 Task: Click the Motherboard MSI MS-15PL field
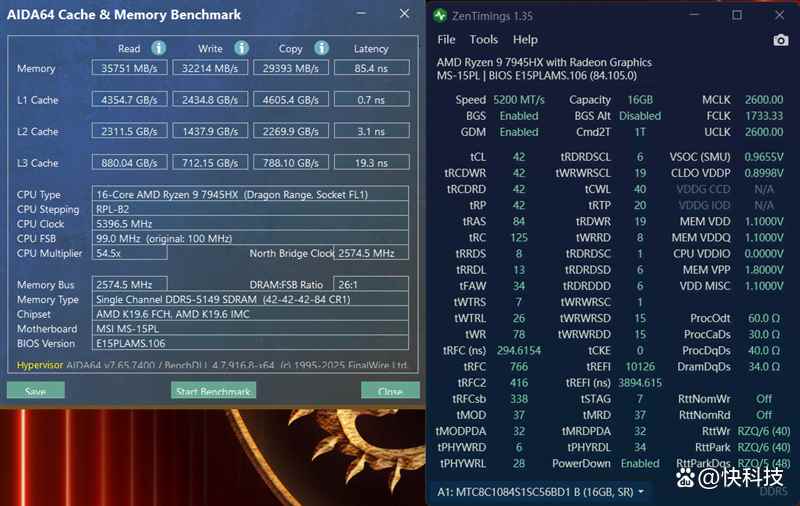tap(250, 329)
